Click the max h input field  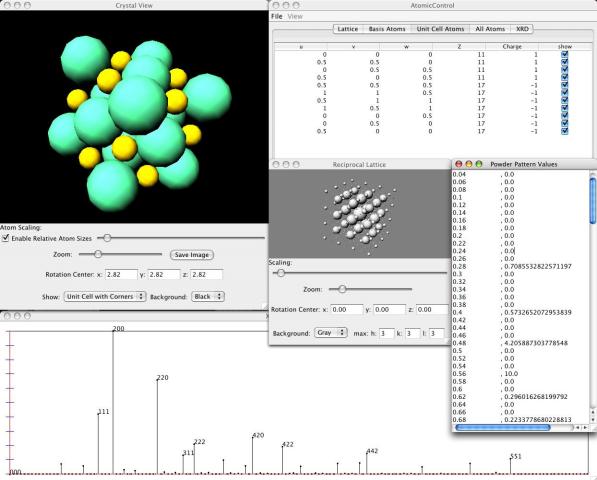(x=386, y=334)
